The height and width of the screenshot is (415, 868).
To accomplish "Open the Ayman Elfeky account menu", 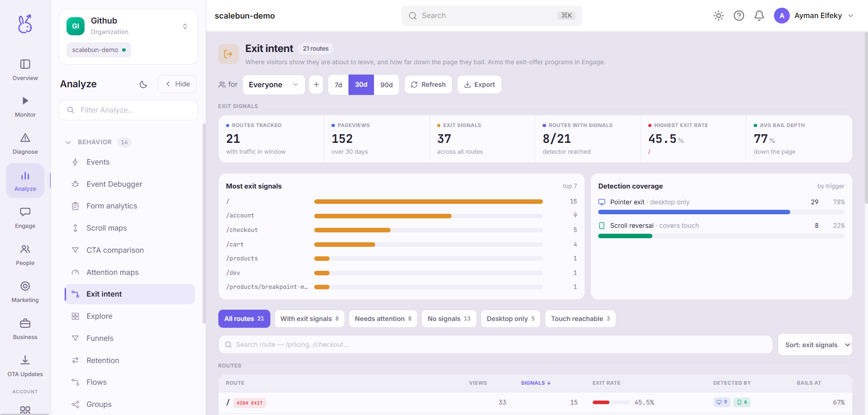I will (814, 16).
